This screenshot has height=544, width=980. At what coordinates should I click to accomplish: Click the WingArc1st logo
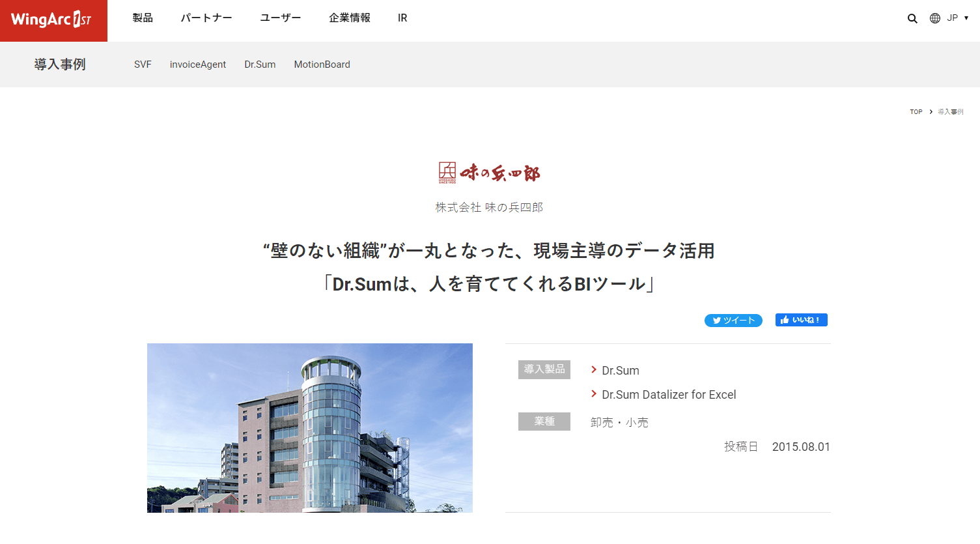click(x=53, y=21)
